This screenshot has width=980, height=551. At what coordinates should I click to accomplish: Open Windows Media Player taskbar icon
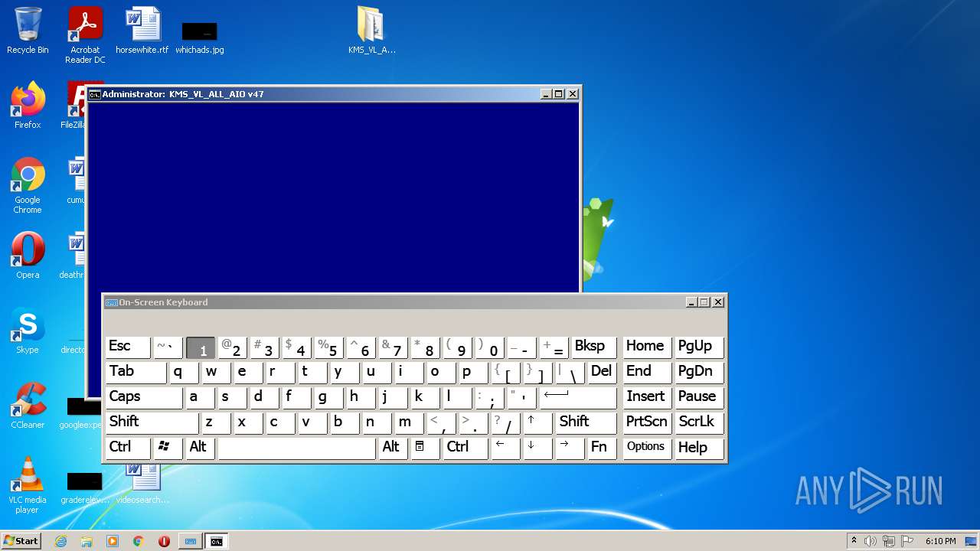113,541
